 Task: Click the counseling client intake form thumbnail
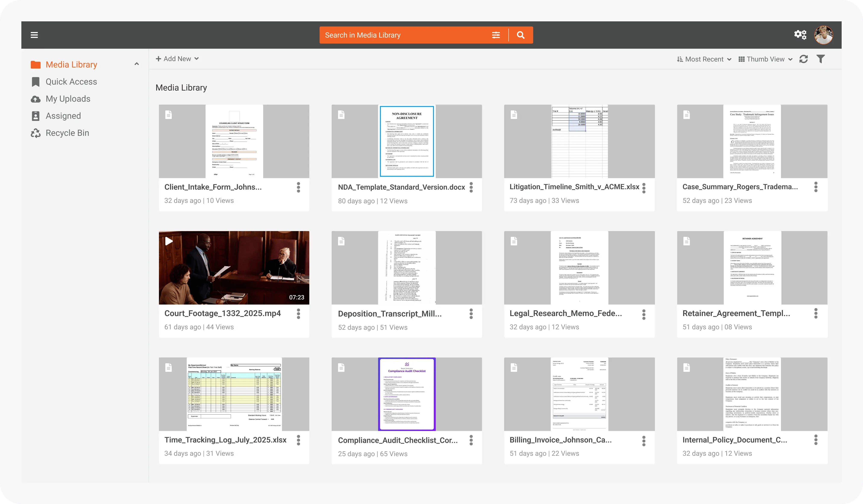click(x=234, y=141)
